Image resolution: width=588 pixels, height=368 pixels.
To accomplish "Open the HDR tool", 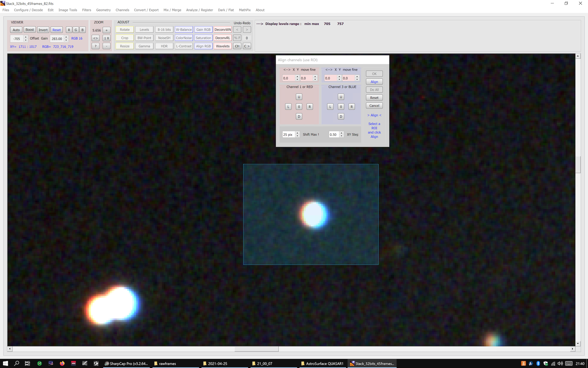I will [x=164, y=46].
